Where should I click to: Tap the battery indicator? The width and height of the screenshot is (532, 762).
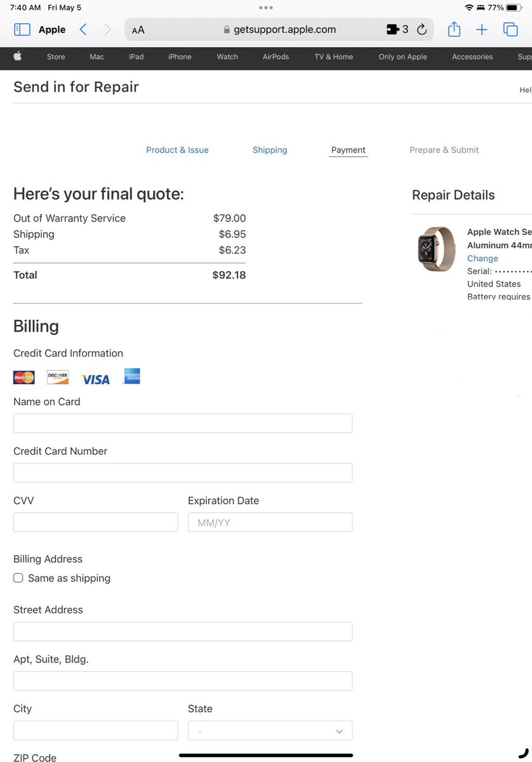[x=513, y=8]
